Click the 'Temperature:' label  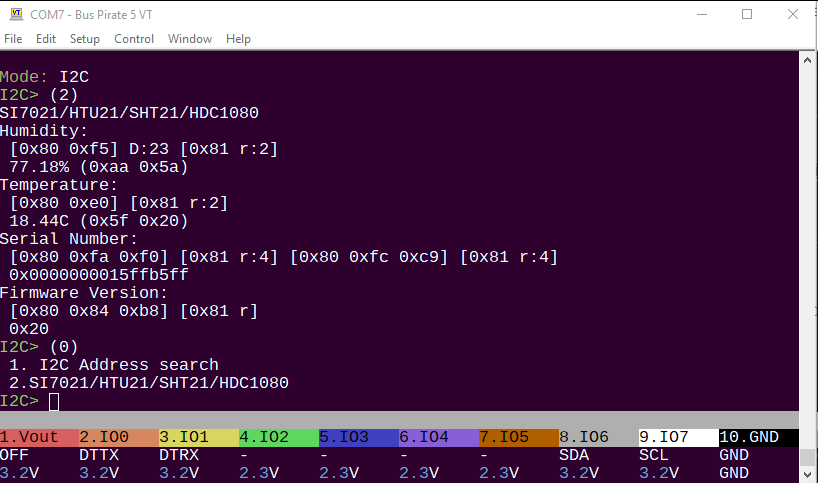click(x=59, y=185)
